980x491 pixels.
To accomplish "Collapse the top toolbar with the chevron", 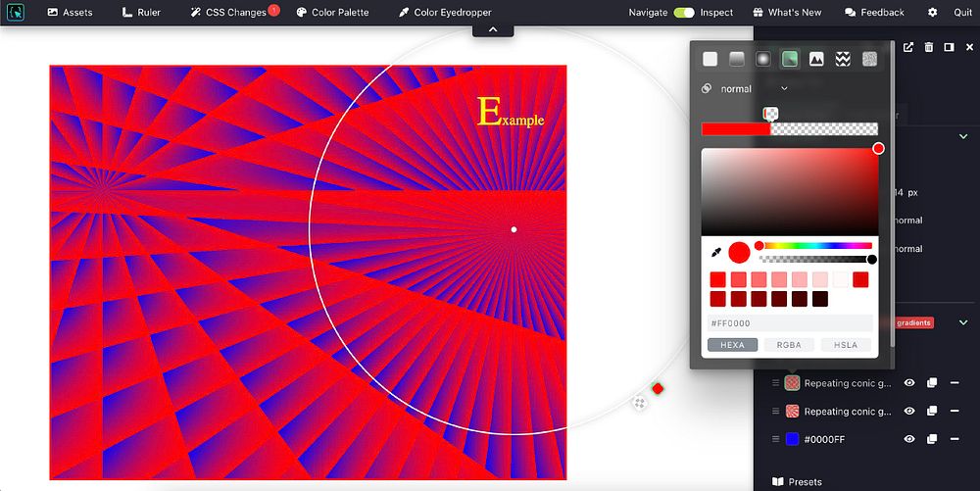I will (x=493, y=29).
